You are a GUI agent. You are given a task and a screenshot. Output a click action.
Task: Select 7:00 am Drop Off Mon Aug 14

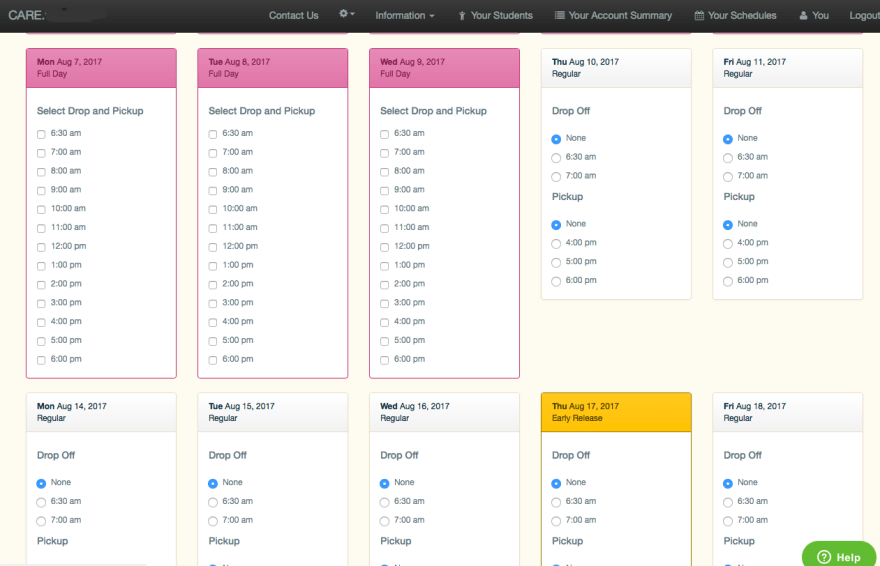[41, 521]
